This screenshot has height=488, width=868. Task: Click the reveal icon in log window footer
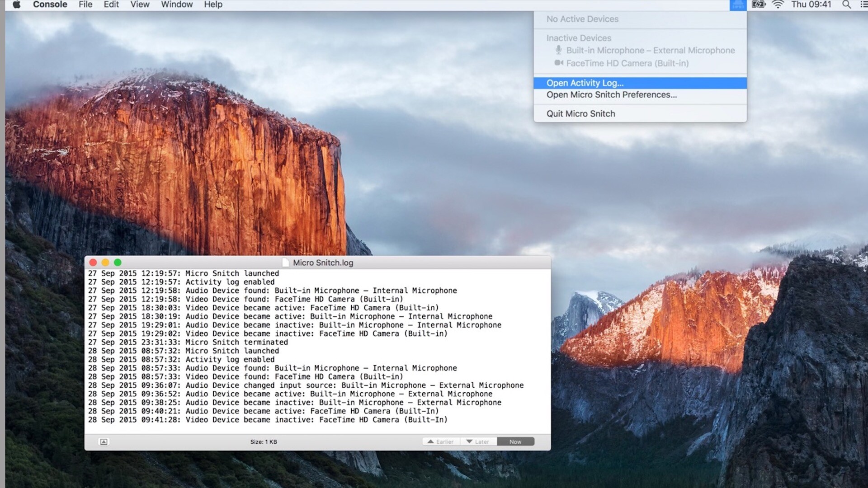pyautogui.click(x=104, y=441)
